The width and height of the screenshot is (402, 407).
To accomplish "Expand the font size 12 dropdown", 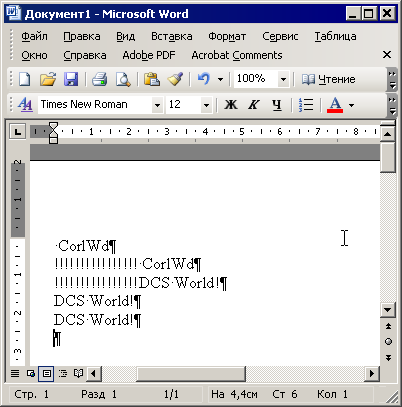I will [206, 105].
